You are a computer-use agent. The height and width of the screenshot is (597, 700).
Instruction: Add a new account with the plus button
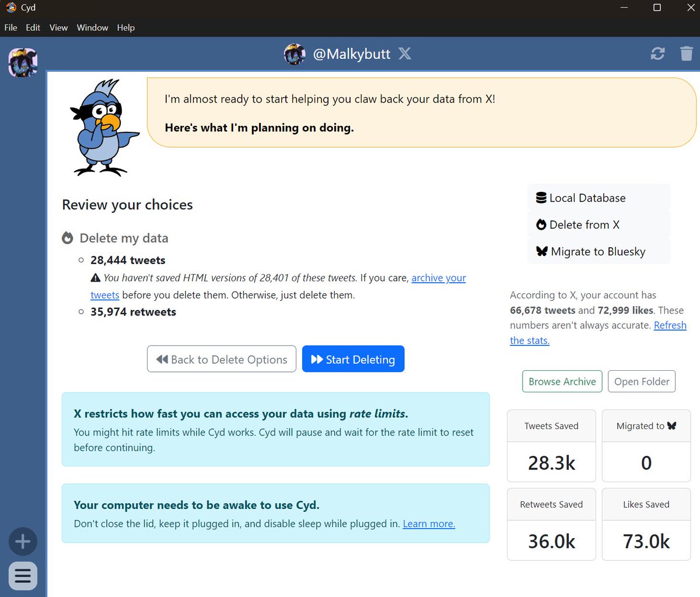23,542
